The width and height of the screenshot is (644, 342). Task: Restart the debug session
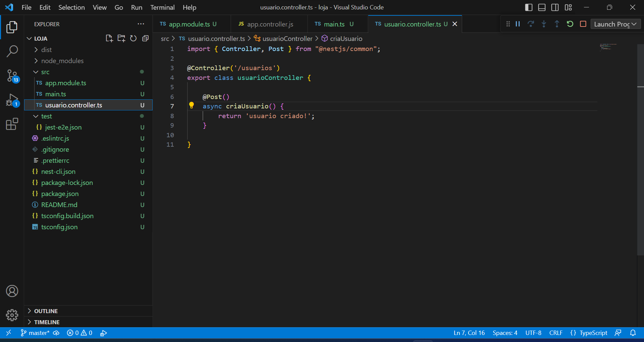tap(570, 24)
